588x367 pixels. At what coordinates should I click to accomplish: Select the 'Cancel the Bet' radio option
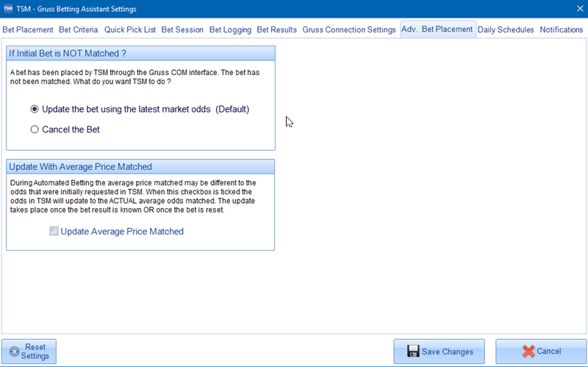click(x=35, y=129)
